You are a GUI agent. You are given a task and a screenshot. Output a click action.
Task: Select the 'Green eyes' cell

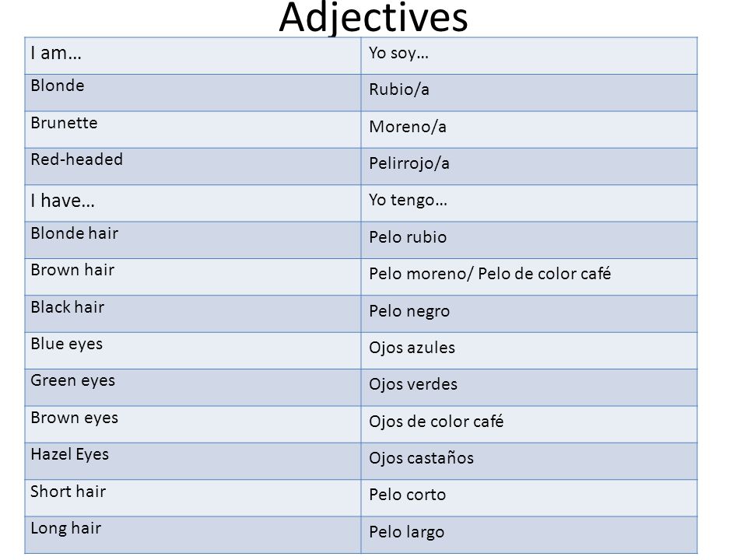[193, 387]
